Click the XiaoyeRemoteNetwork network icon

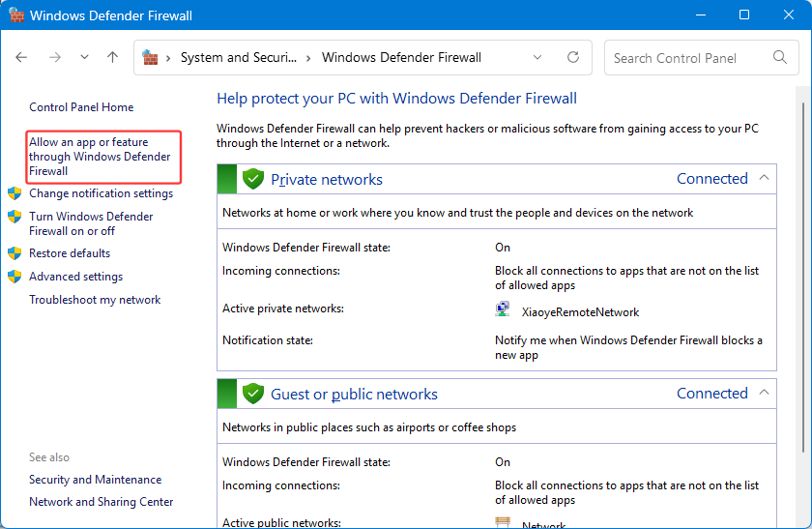tap(503, 310)
